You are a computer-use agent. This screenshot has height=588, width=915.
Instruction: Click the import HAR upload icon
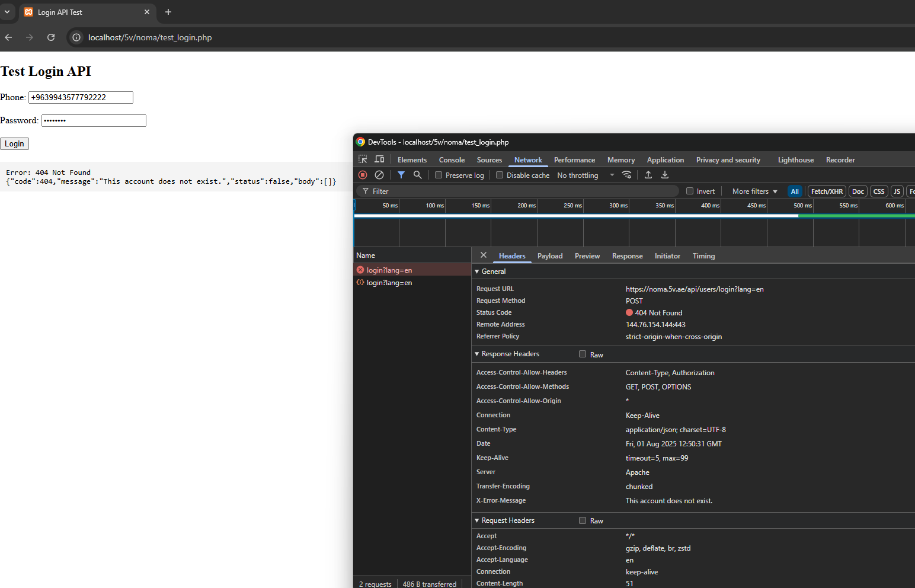(x=648, y=175)
